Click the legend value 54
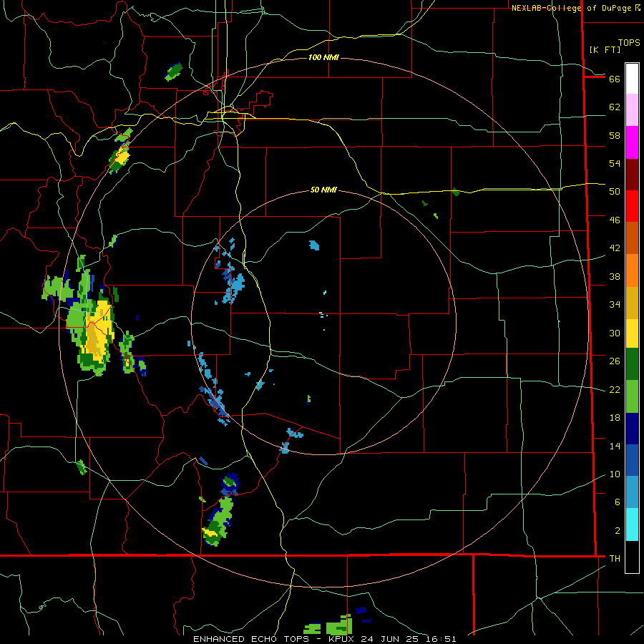 615,163
